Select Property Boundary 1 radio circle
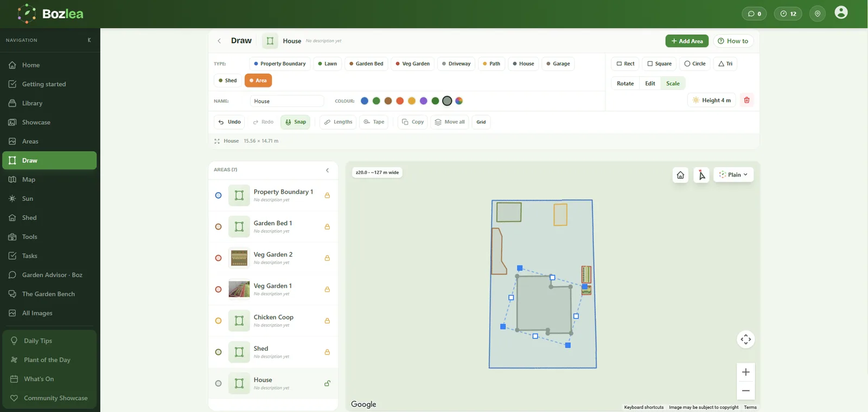This screenshot has height=412, width=868. point(218,195)
